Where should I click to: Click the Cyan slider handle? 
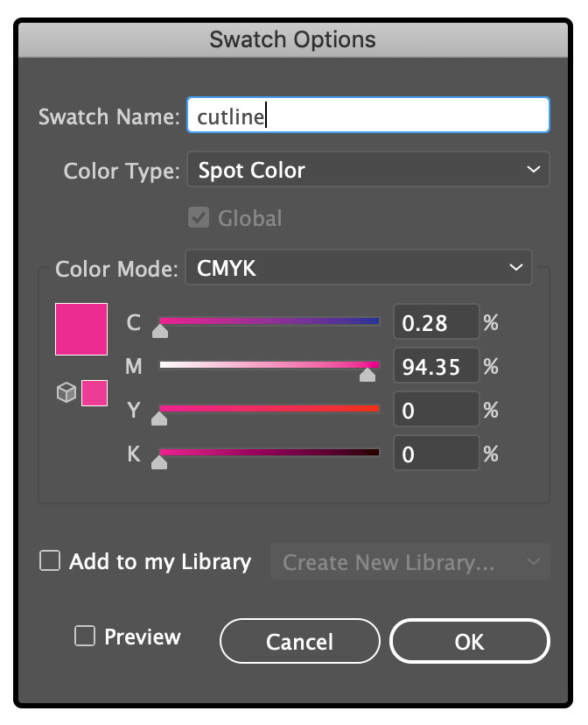pos(159,331)
